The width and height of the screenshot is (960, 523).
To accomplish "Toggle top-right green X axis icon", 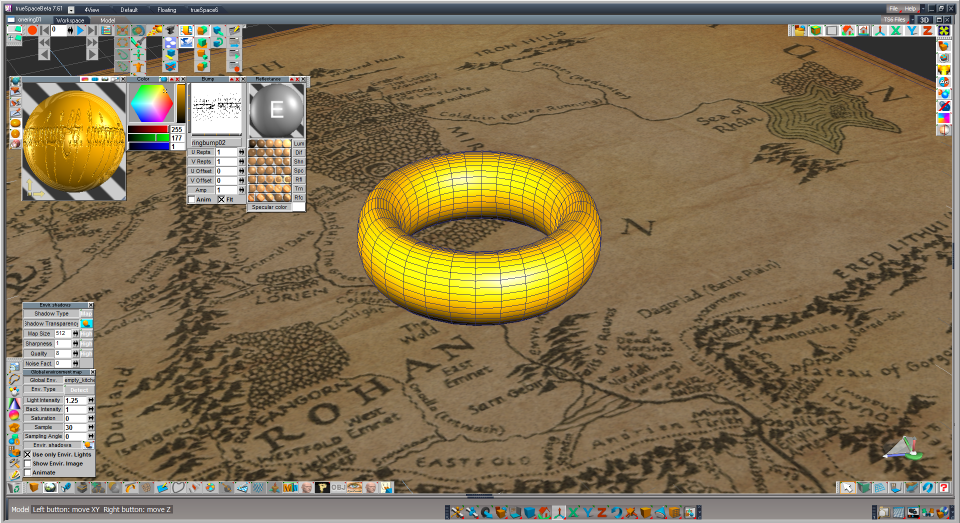I will 896,31.
